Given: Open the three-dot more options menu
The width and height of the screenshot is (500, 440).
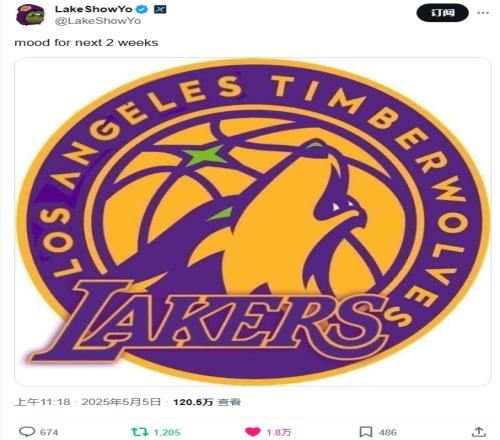Looking at the screenshot, I should click(483, 13).
